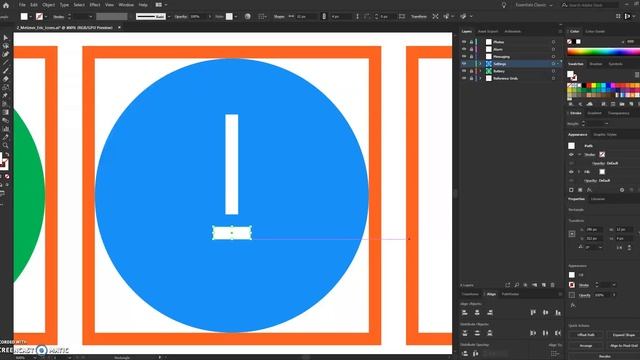Switch to the Artboards tab
Viewport: 640px width, 360px height.
(x=513, y=31)
